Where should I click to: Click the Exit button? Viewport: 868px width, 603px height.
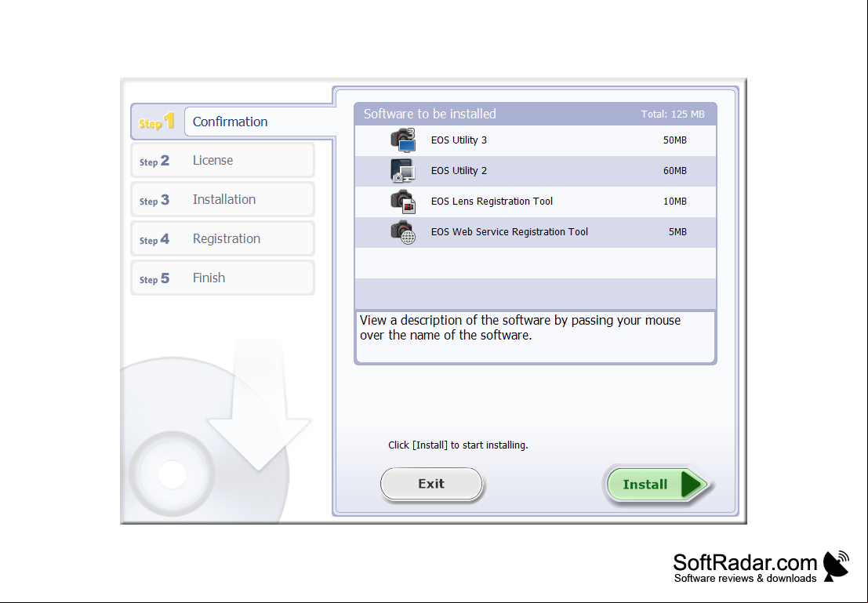click(x=431, y=484)
